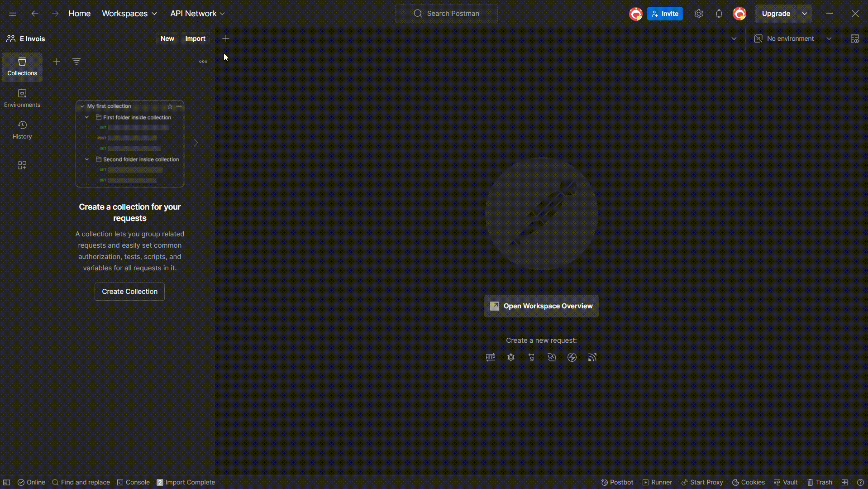The height and width of the screenshot is (489, 868).
Task: Open the two-pane layout icon
Action: click(844, 482)
